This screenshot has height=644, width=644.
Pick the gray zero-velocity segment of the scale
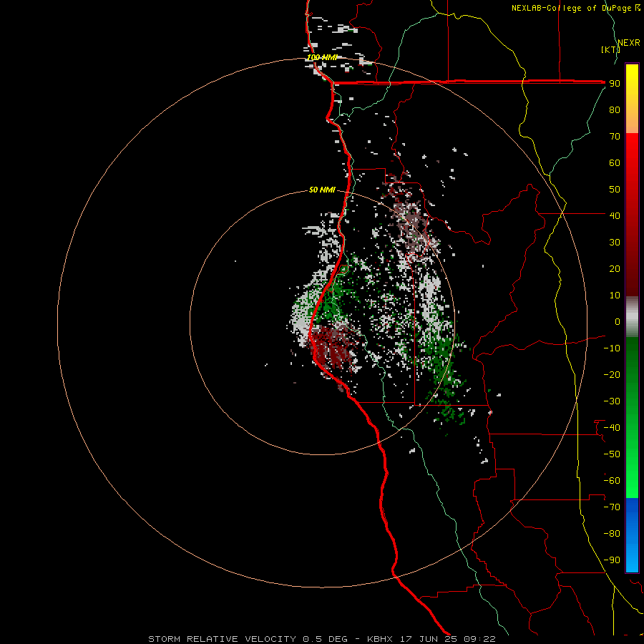coord(632,317)
